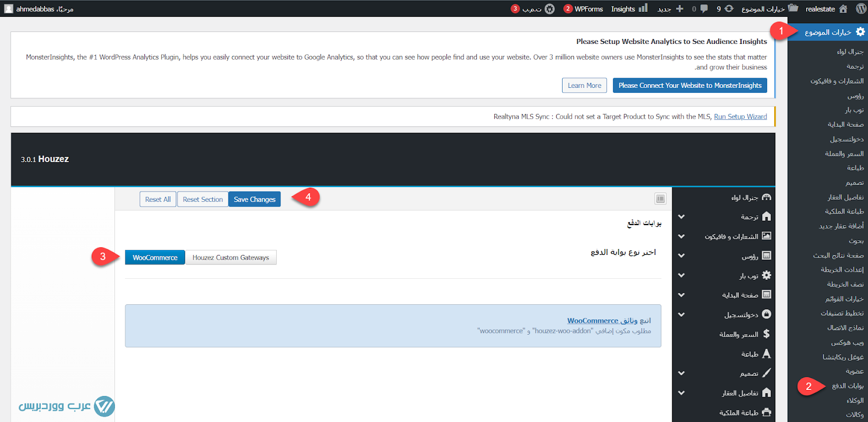Open WPForms in the admin bar

click(584, 9)
